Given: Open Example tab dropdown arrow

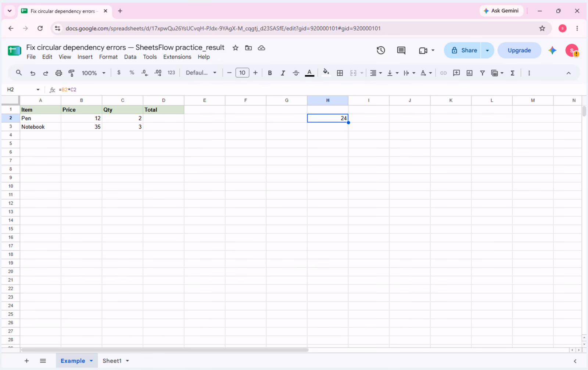Looking at the screenshot, I should tap(91, 361).
